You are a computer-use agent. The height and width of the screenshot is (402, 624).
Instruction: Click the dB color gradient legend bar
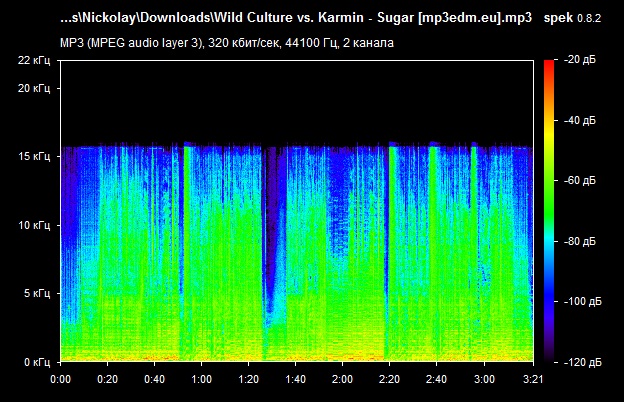pos(549,211)
